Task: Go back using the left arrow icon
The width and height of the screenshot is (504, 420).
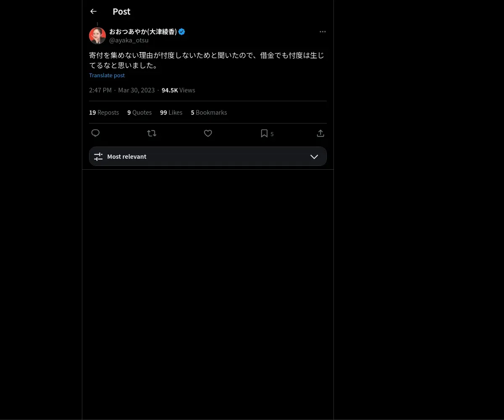Action: click(93, 12)
